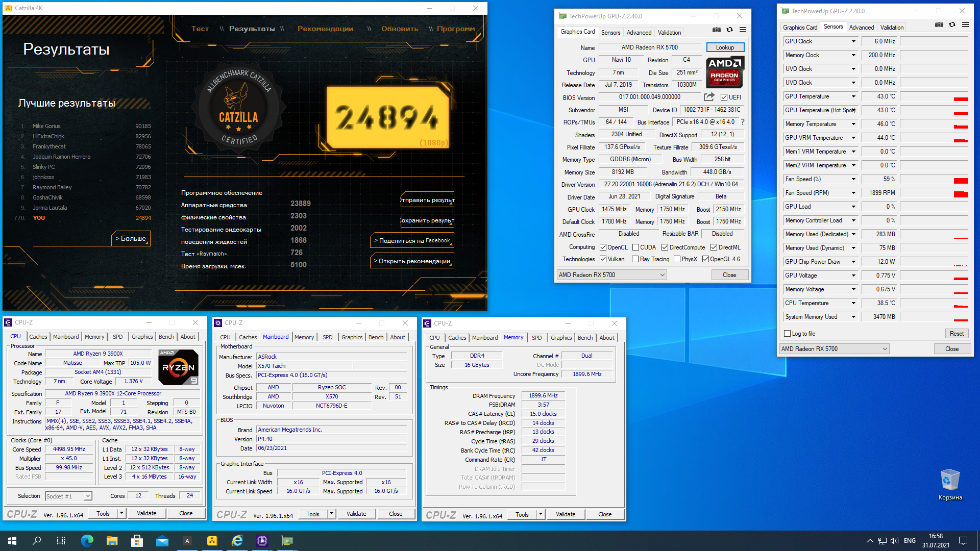
Task: Click the refresh icon in GPU-Z Graphics Card window
Action: [x=729, y=30]
